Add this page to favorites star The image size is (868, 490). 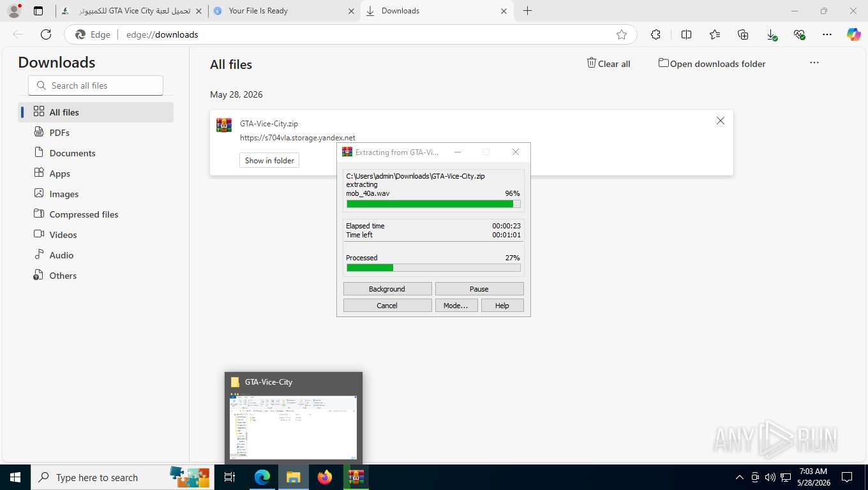[622, 34]
